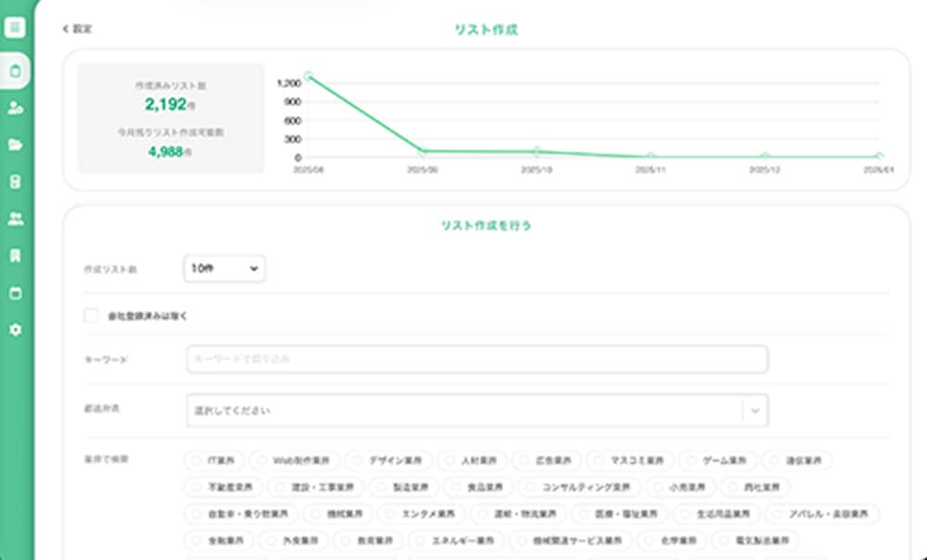Image resolution: width=927 pixels, height=560 pixels.
Task: Focus the キーワード search input field
Action: click(476, 359)
